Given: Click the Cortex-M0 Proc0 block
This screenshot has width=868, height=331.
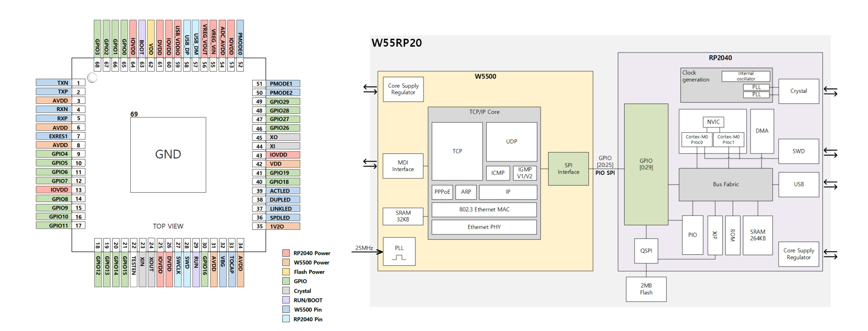Looking at the screenshot, I should 697,140.
